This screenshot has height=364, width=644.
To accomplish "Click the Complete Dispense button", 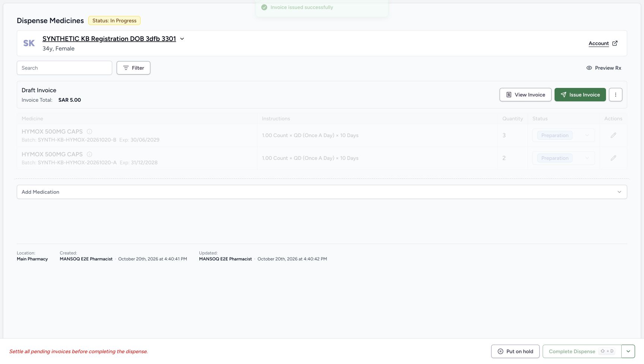I will [582, 351].
